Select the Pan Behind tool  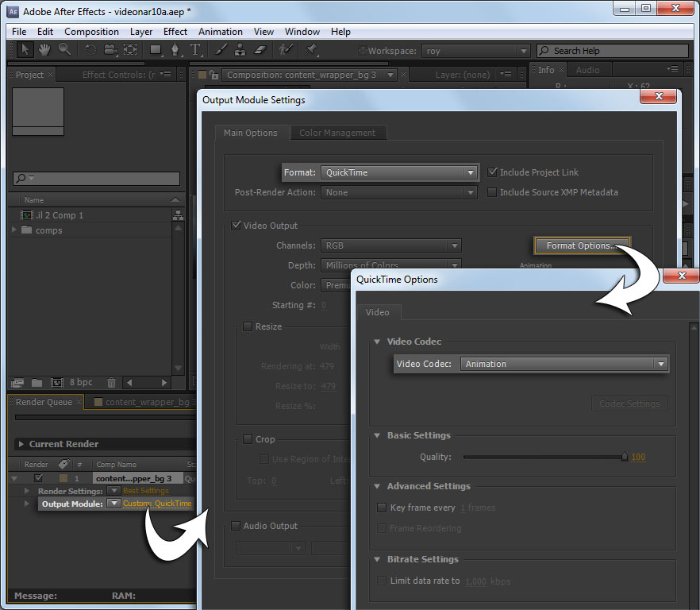point(130,49)
